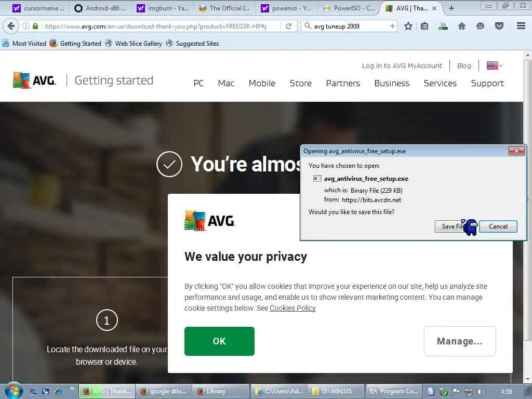The image size is (532, 399).
Task: Click the switch windows quick launch icon
Action: 46,391
